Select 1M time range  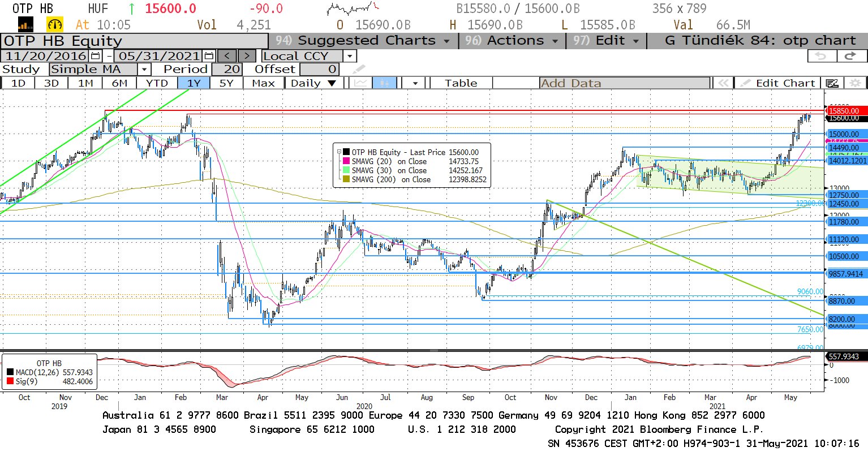[85, 83]
